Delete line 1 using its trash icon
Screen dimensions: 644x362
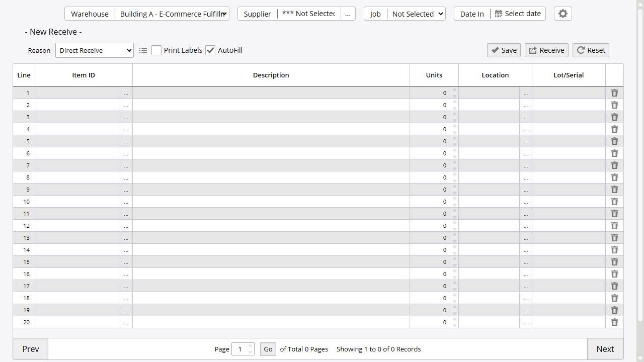pos(614,93)
